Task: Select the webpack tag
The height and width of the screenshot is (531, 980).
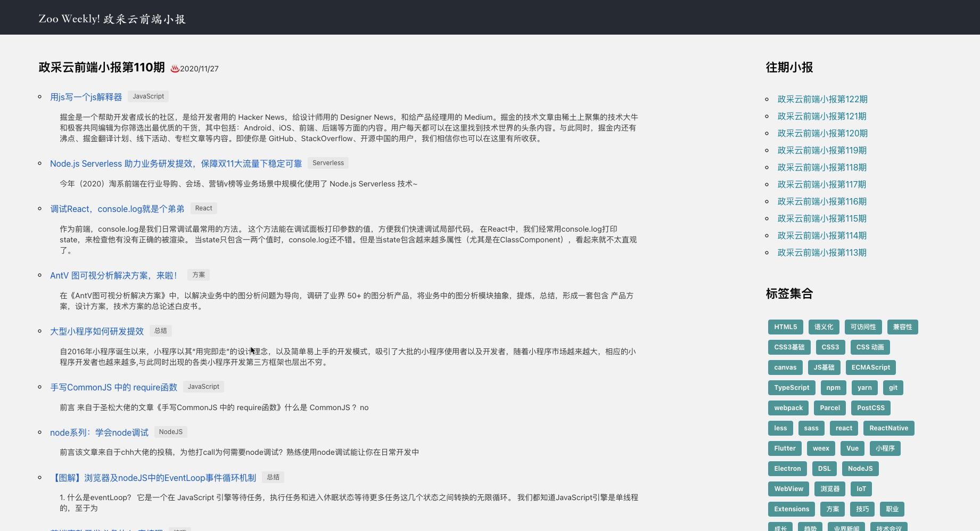Action: [x=788, y=407]
